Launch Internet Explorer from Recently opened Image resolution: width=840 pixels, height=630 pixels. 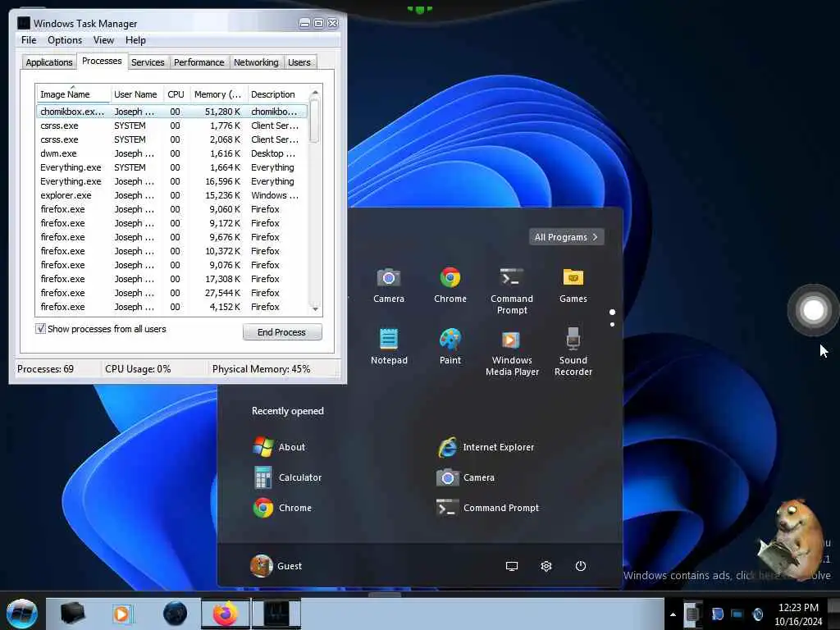(x=486, y=447)
